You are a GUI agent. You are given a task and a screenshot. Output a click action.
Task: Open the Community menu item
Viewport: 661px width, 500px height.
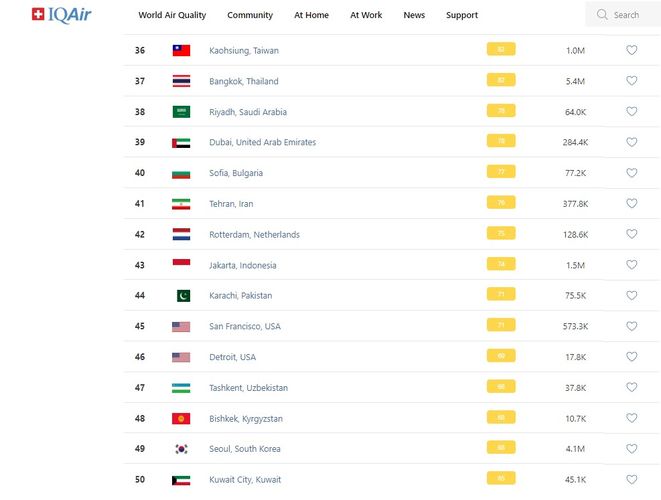click(x=250, y=15)
